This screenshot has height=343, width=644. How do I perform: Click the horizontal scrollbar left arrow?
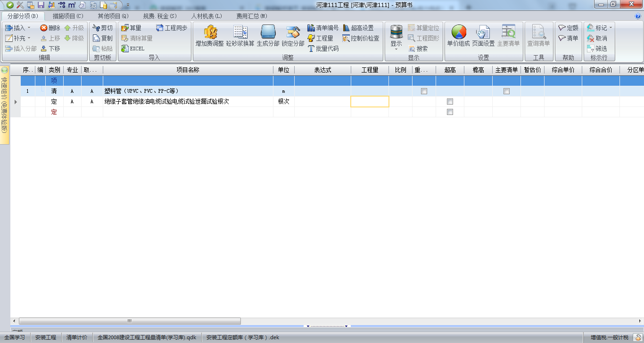13,321
